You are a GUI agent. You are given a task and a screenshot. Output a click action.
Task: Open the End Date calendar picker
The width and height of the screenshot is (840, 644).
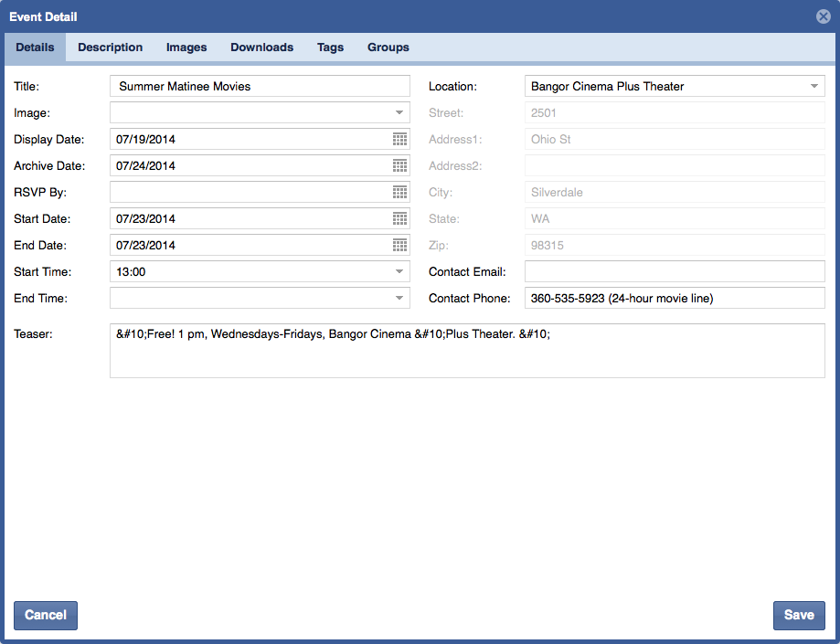(399, 245)
